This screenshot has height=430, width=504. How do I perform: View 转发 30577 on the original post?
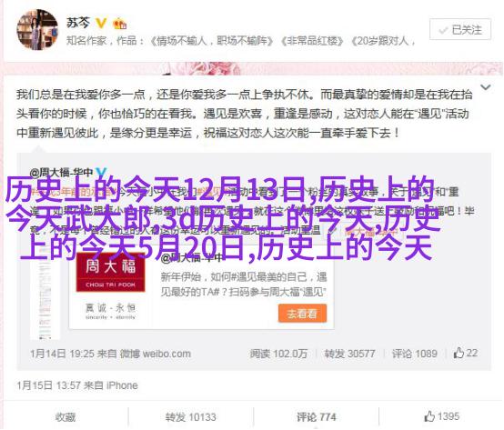(349, 354)
